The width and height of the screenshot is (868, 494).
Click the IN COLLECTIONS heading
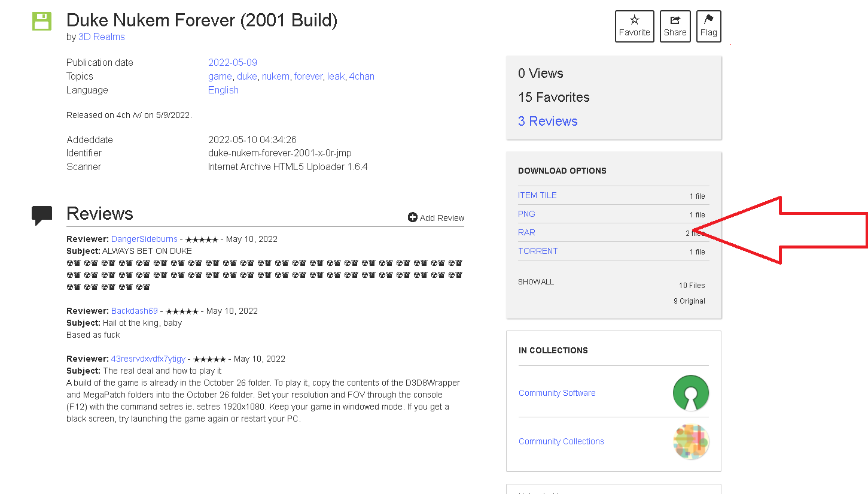(553, 350)
